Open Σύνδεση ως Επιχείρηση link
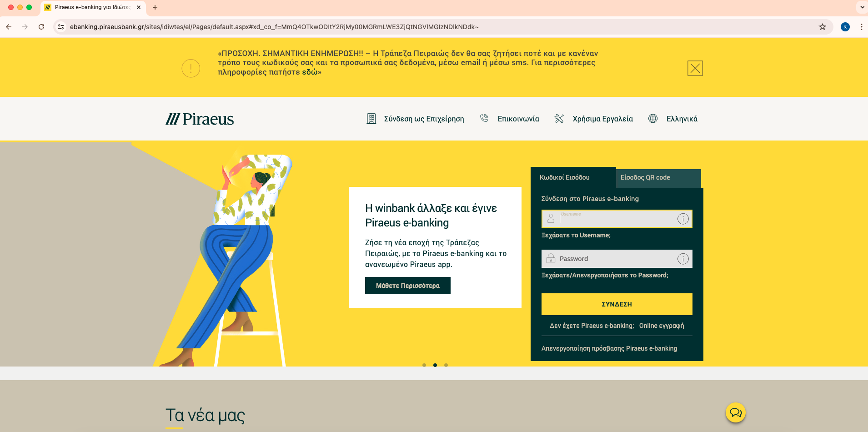868x432 pixels. point(424,119)
